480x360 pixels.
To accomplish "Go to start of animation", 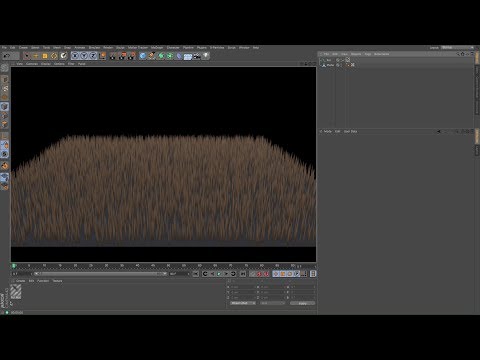I will [196, 274].
